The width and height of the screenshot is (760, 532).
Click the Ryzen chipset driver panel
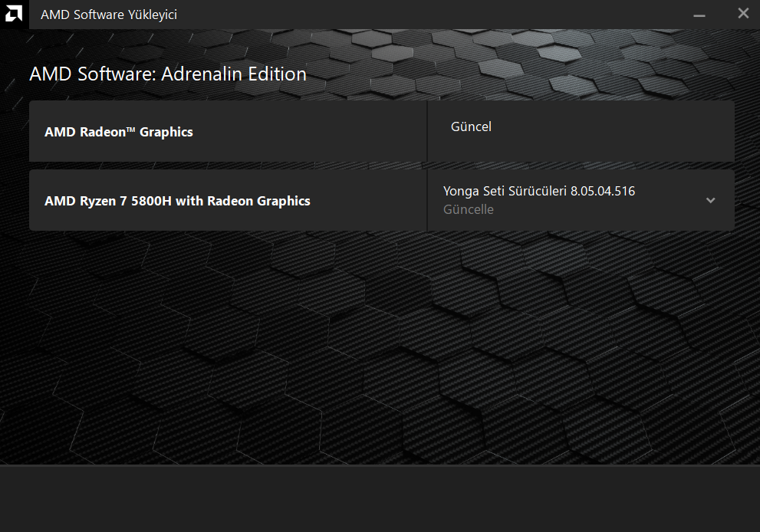point(581,200)
